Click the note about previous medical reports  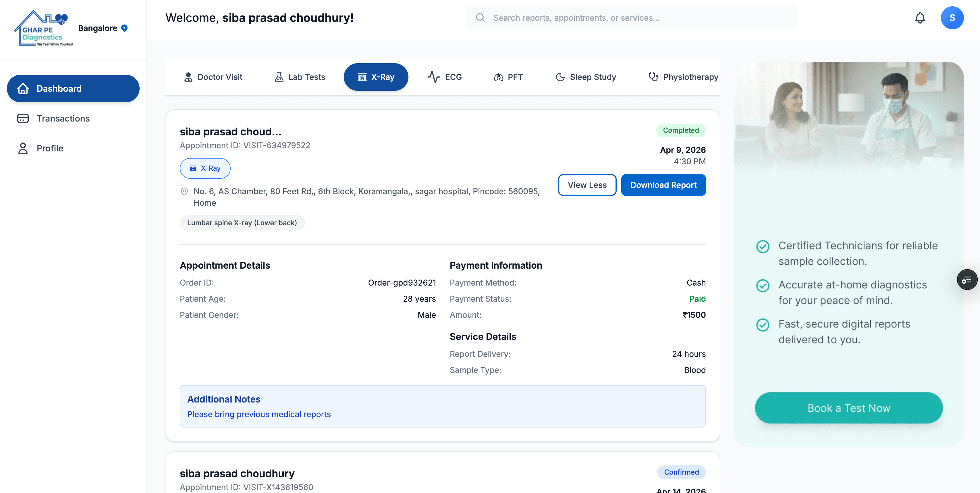coord(259,415)
